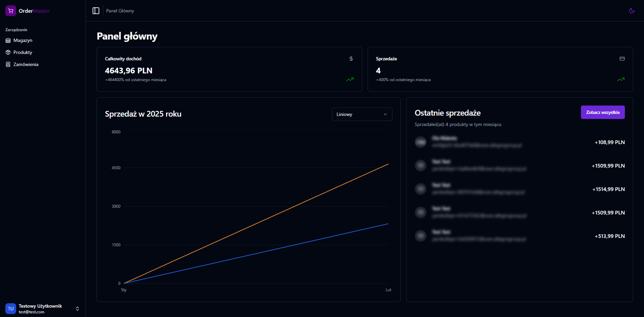Click the OrderMaster shopping cart logo
The width and height of the screenshot is (644, 317).
click(11, 11)
